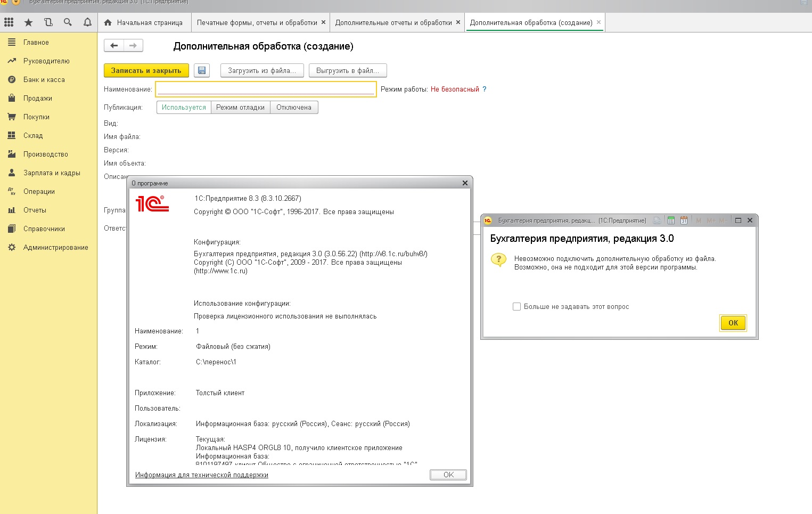Check 'Больше не задавать этот вопрос' checkbox
The width and height of the screenshot is (812, 514).
[x=516, y=306]
